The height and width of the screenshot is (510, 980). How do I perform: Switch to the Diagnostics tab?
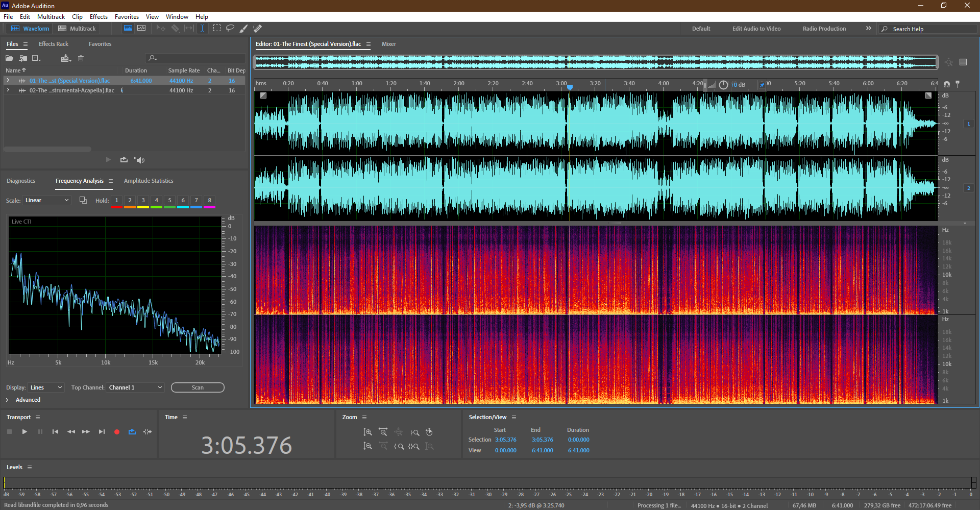(21, 181)
